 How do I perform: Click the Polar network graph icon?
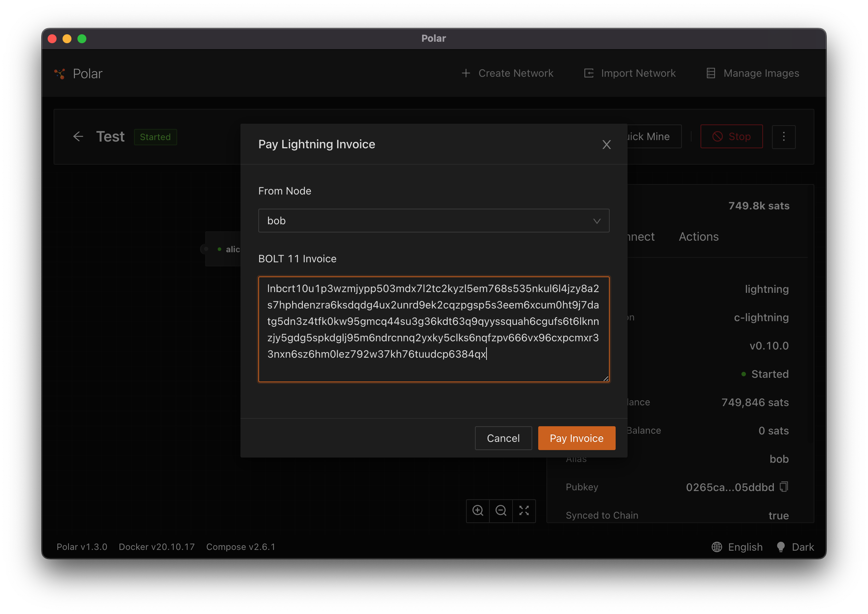click(60, 73)
